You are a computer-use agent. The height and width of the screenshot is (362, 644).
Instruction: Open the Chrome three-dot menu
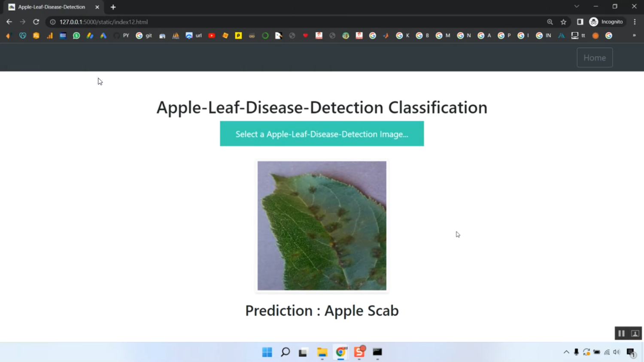[635, 22]
